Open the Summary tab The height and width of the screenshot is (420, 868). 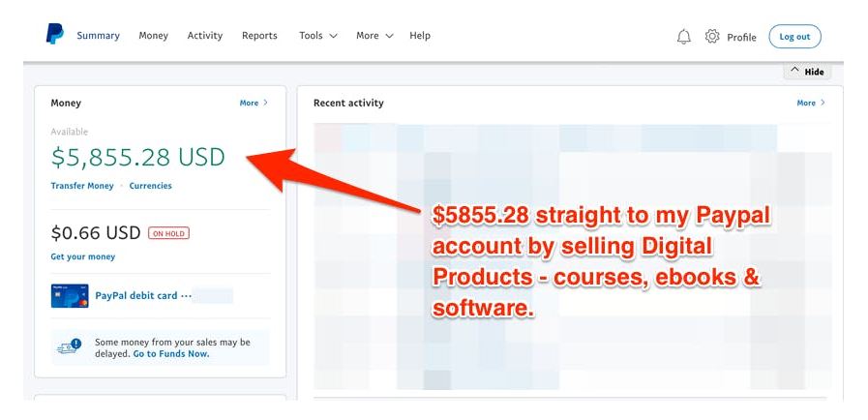(x=98, y=36)
